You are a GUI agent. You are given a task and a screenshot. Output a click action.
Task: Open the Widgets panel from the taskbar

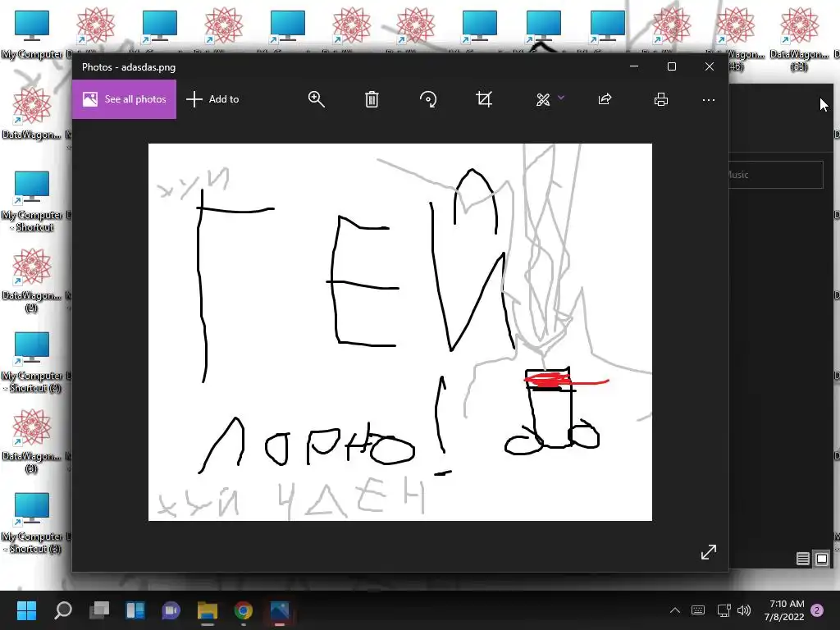coord(135,610)
